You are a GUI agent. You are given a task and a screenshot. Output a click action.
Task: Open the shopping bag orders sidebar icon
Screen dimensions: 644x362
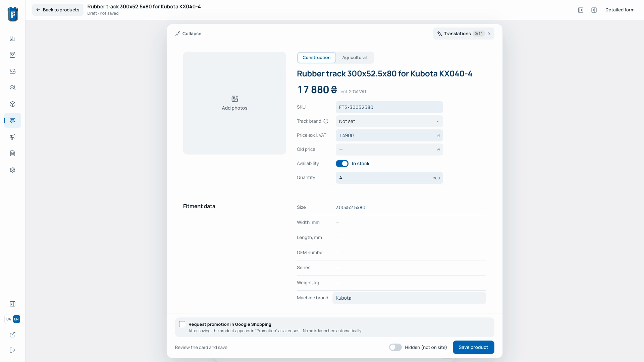(12, 55)
